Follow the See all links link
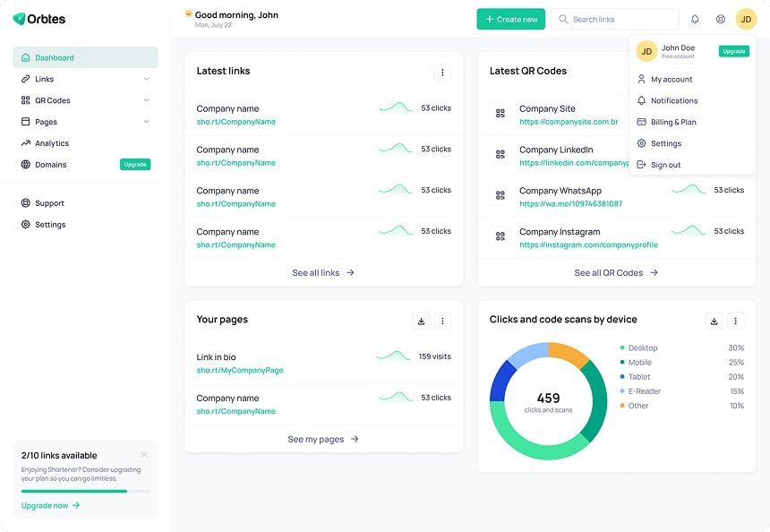Viewport: 770px width, 532px height. point(323,272)
